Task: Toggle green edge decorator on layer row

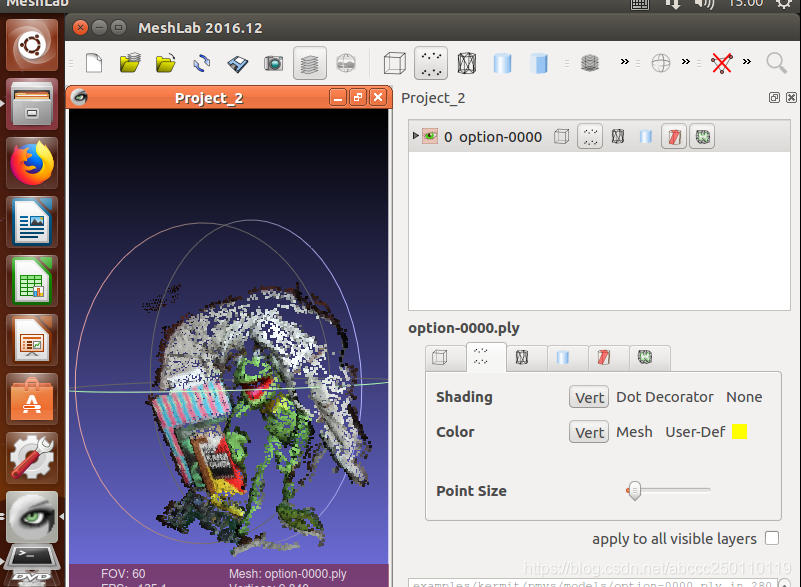Action: point(702,137)
